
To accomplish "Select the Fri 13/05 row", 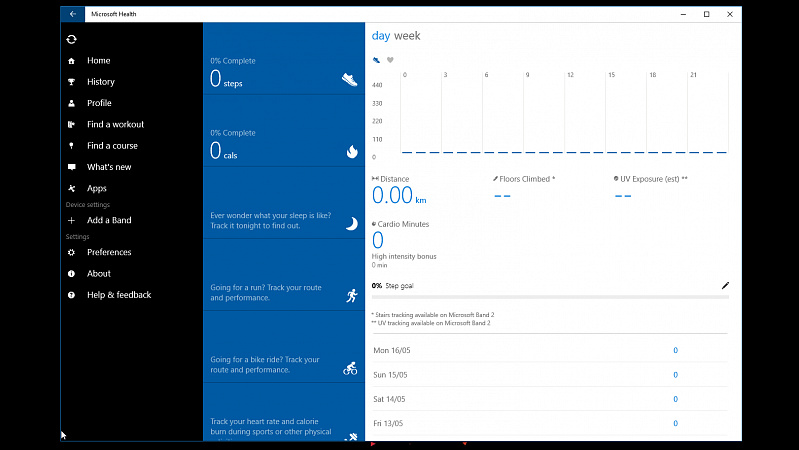I will tap(550, 423).
